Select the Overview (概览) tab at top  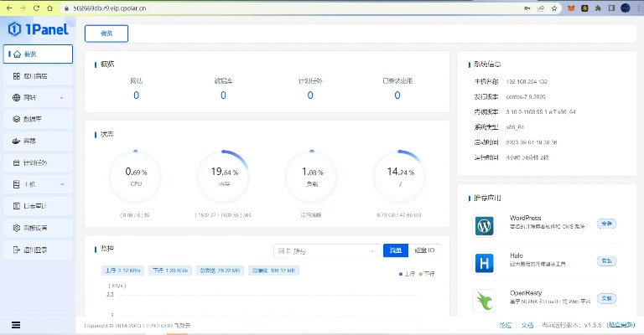106,33
